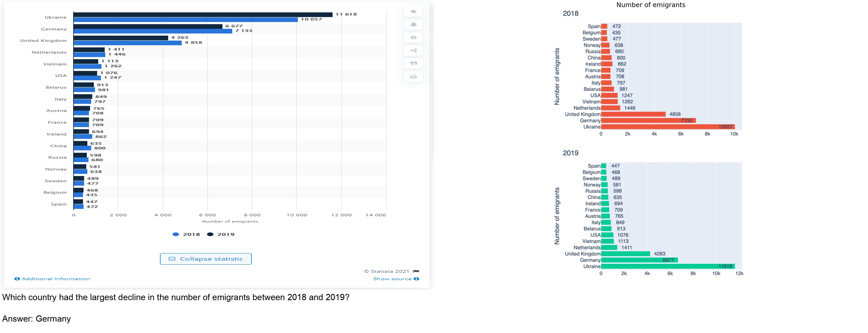Click the 2019 subplot heading
This screenshot has width=868, height=333.
coord(570,153)
